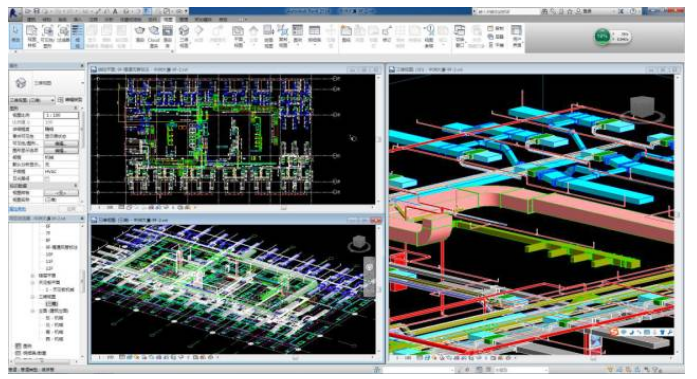The image size is (697, 379).
Task: Open the View Templates ribbon tool
Action: click(32, 36)
